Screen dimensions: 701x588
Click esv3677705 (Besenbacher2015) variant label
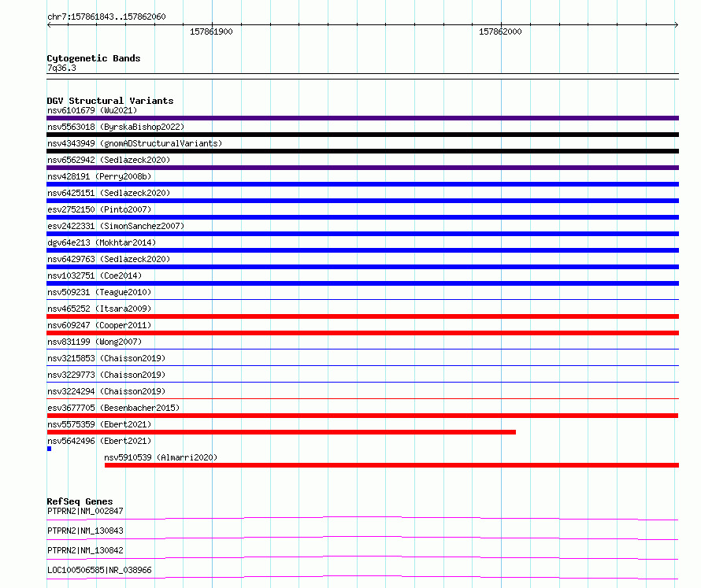pyautogui.click(x=113, y=408)
